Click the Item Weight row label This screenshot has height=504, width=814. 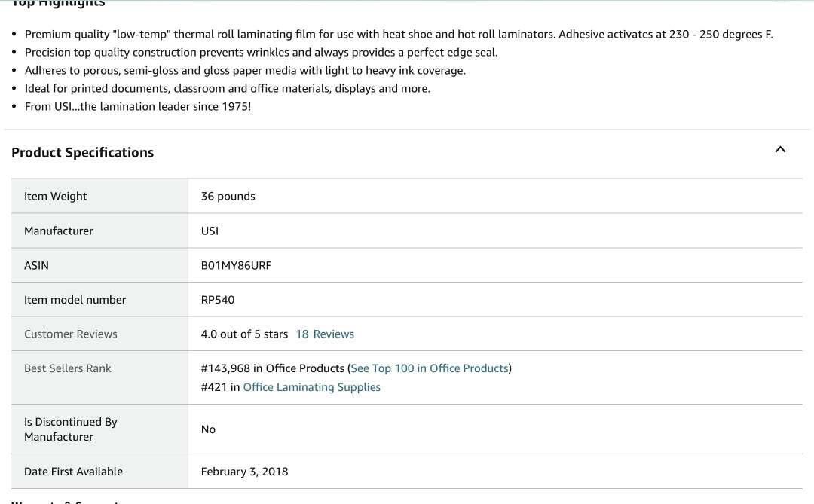pos(56,196)
